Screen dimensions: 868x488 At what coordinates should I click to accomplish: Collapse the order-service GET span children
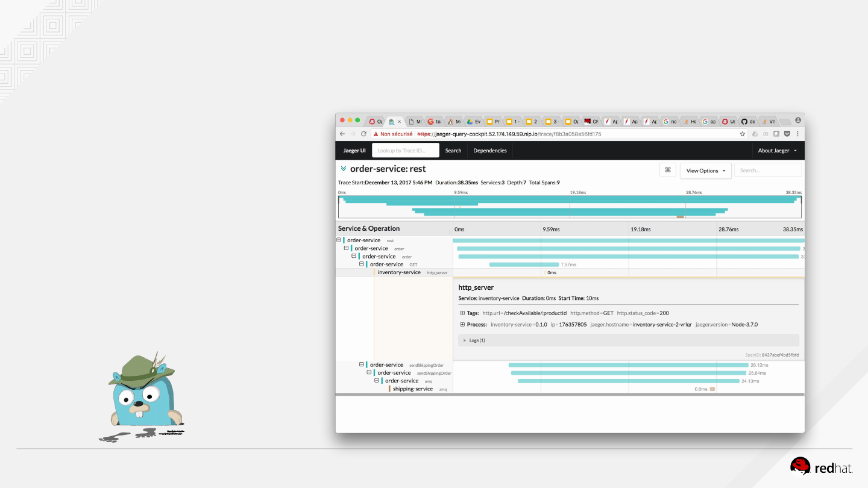pos(362,264)
